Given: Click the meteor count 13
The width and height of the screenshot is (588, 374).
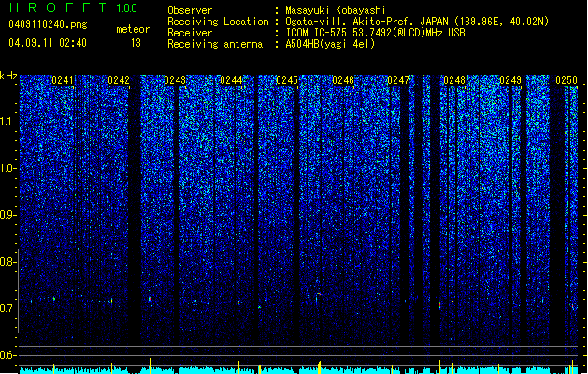Looking at the screenshot, I should (x=136, y=43).
